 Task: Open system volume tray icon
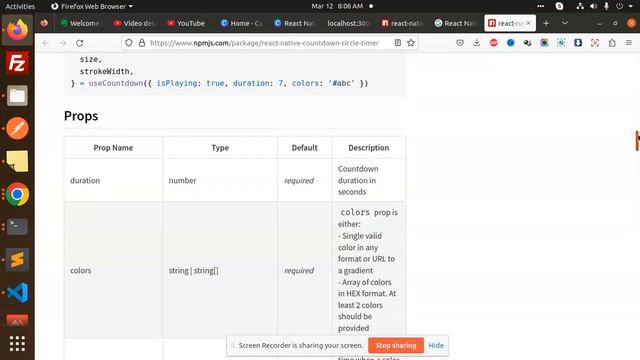point(593,6)
